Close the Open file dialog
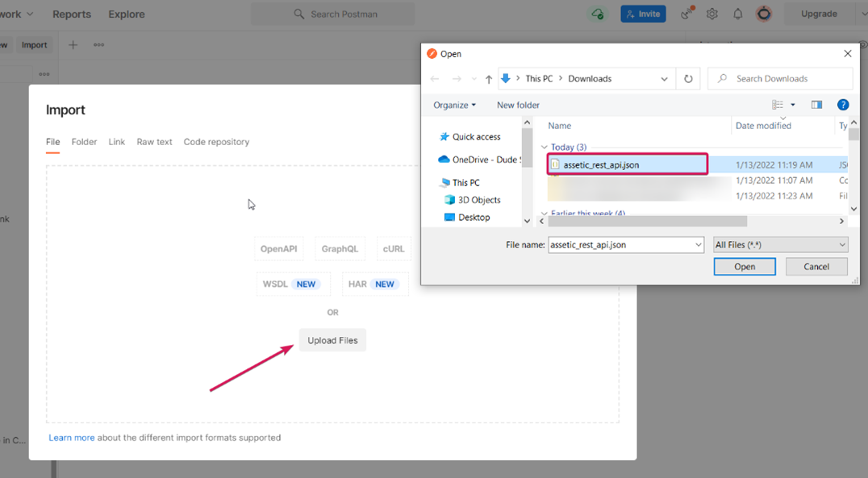This screenshot has height=478, width=868. [x=848, y=54]
